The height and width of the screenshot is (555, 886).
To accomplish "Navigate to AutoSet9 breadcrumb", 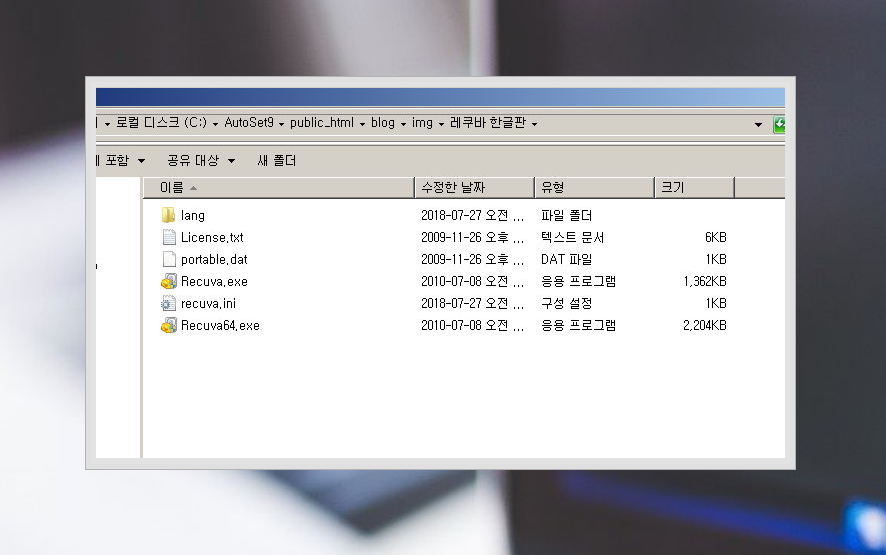I will 249,123.
